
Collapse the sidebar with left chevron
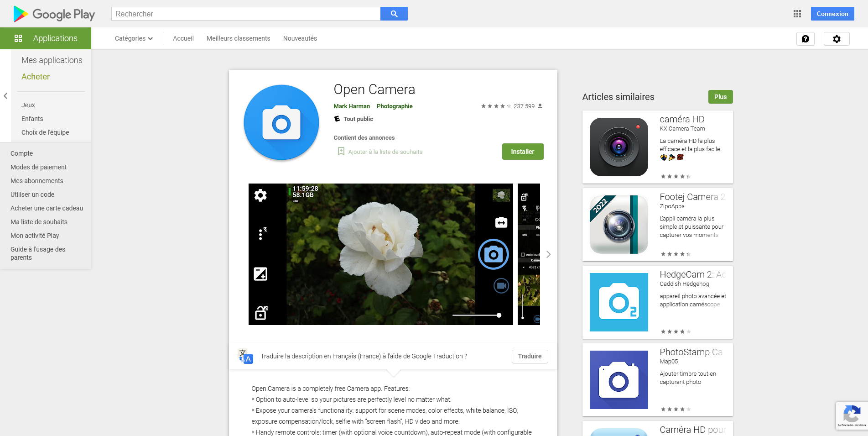[x=5, y=96]
